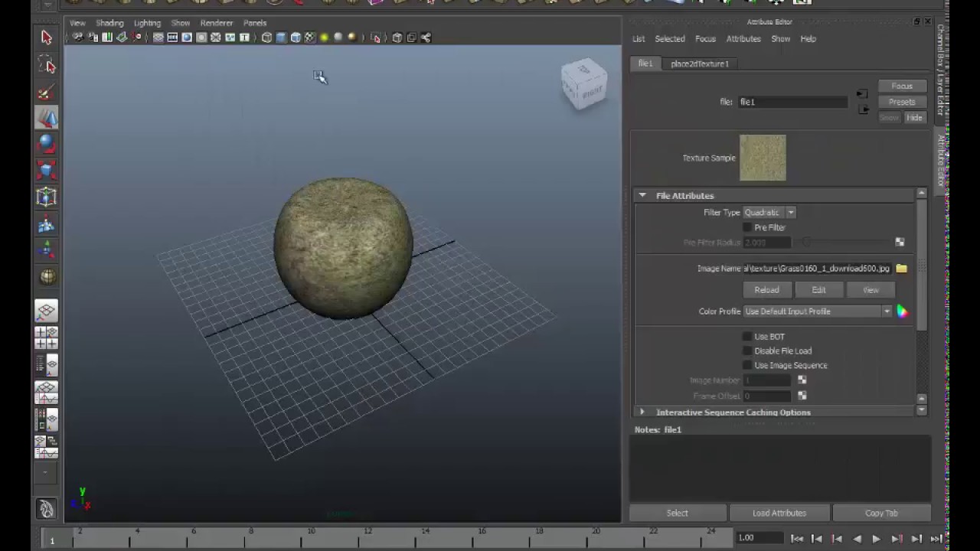980x551 pixels.
Task: Click the Last Used Tool sphere icon
Action: [46, 276]
